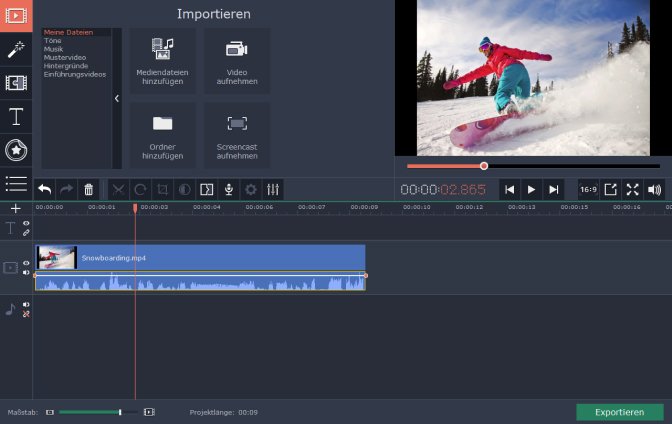This screenshot has width=672, height=424.
Task: Select Hintergründe category
Action: pos(66,66)
